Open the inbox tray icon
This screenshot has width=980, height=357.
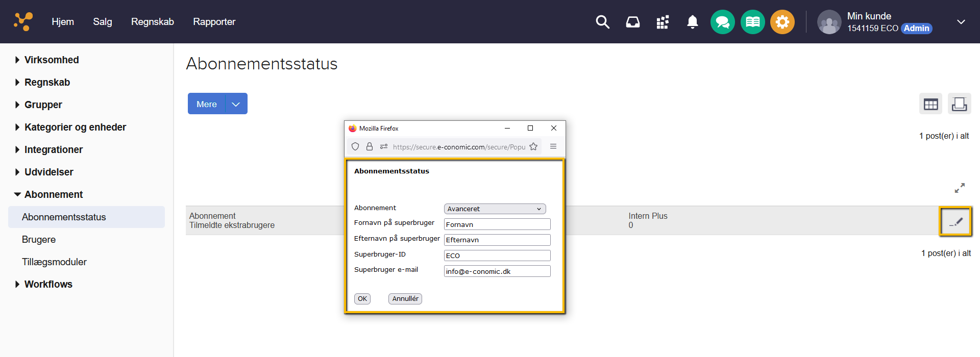tap(632, 22)
